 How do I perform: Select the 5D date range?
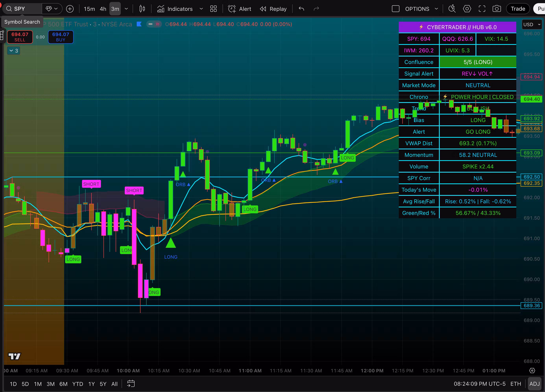tap(25, 384)
